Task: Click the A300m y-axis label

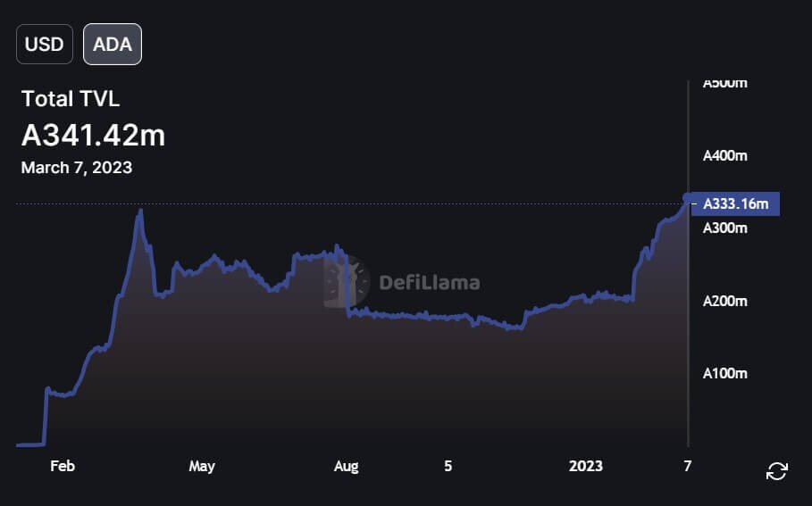Action: (725, 228)
